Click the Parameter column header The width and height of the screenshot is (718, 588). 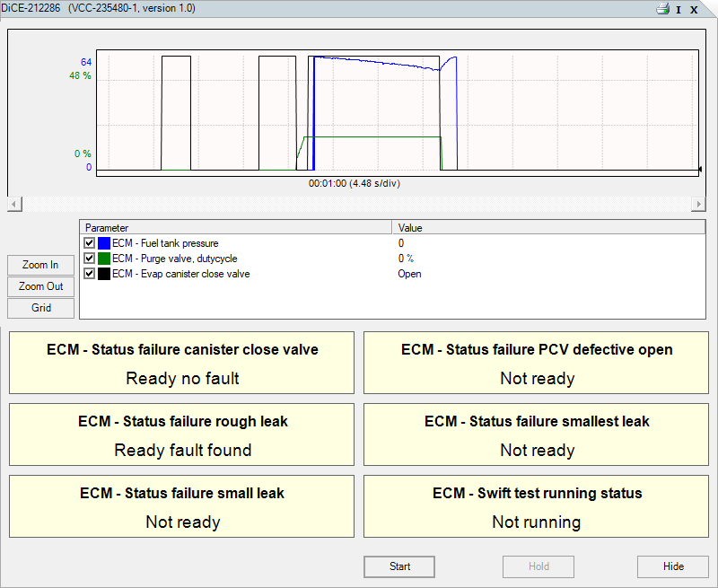[235, 228]
